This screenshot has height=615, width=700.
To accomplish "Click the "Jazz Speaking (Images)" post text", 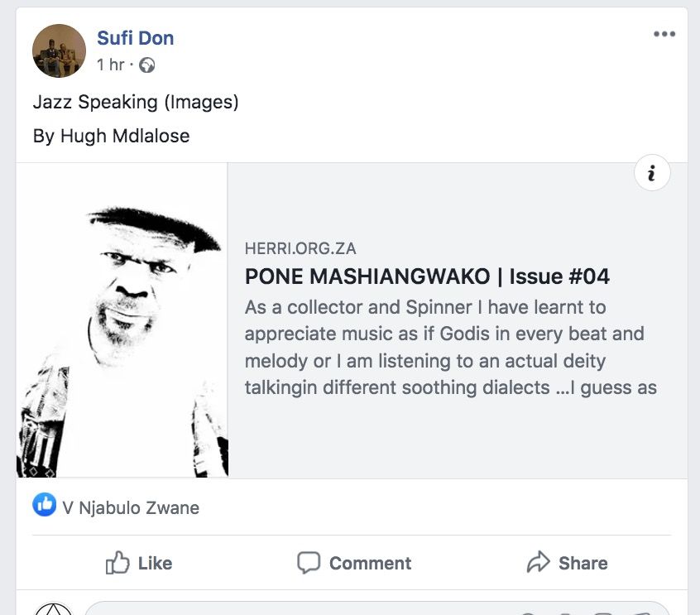I will pos(136,102).
